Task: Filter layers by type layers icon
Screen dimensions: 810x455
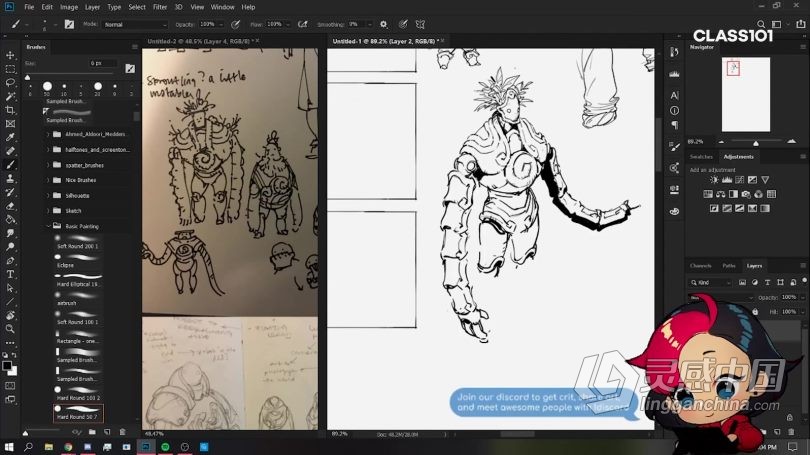Action: pos(767,283)
